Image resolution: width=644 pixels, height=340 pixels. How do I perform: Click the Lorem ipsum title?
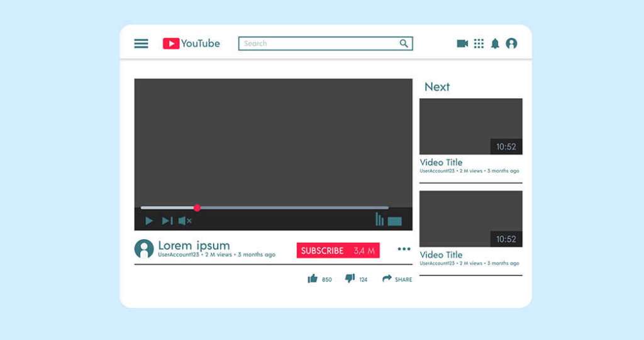(194, 246)
